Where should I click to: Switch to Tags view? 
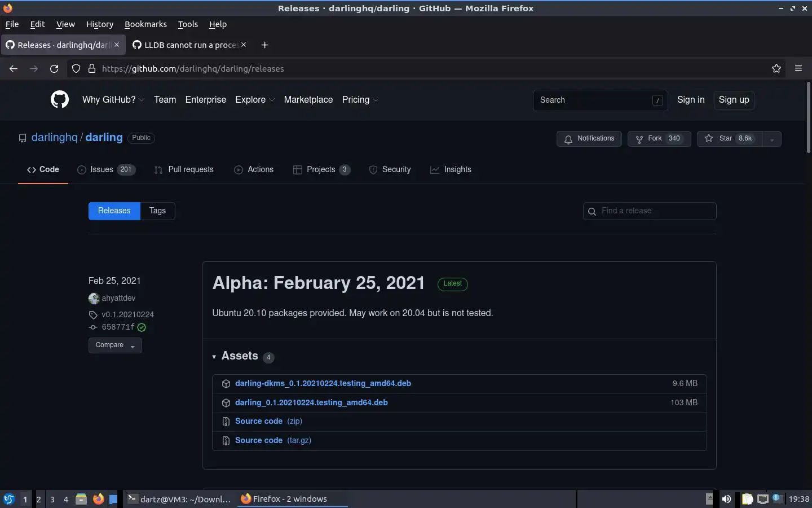[x=157, y=211]
